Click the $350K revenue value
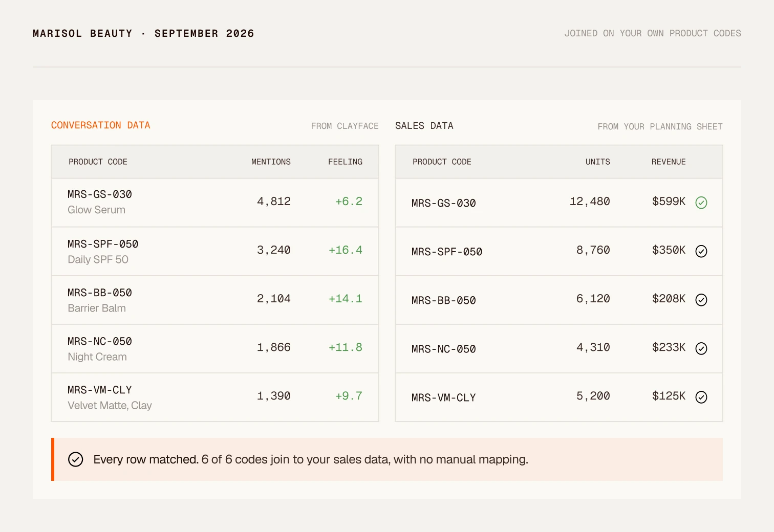The height and width of the screenshot is (532, 774). tap(669, 250)
